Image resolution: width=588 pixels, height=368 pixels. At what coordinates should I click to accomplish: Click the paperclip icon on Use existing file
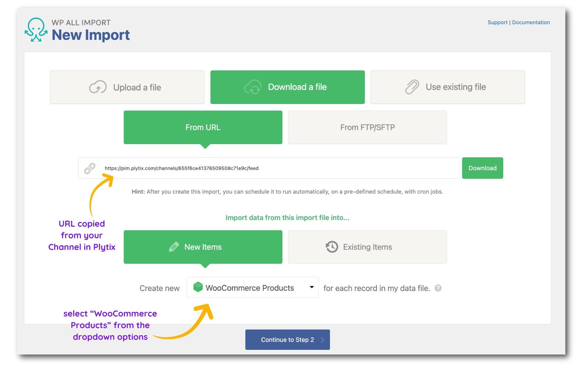(x=412, y=87)
